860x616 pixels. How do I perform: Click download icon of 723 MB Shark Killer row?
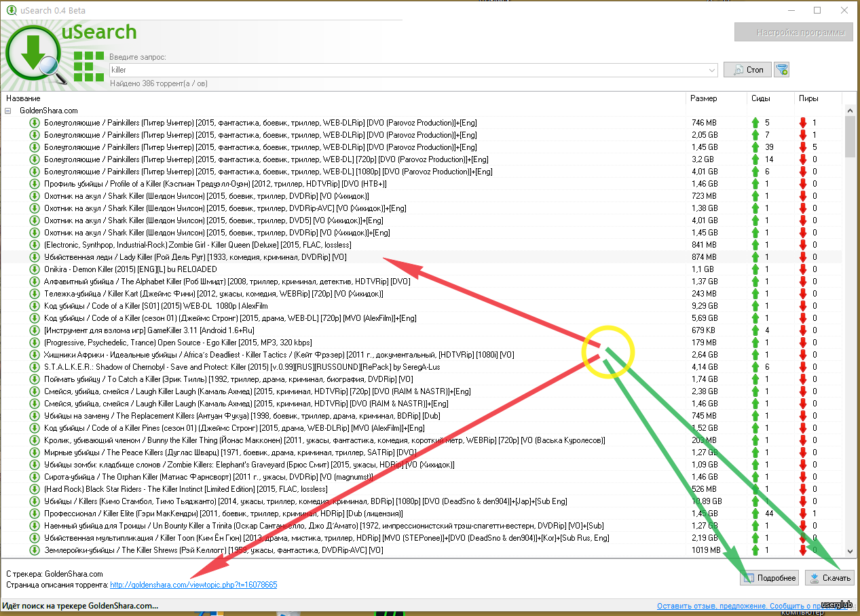click(35, 196)
